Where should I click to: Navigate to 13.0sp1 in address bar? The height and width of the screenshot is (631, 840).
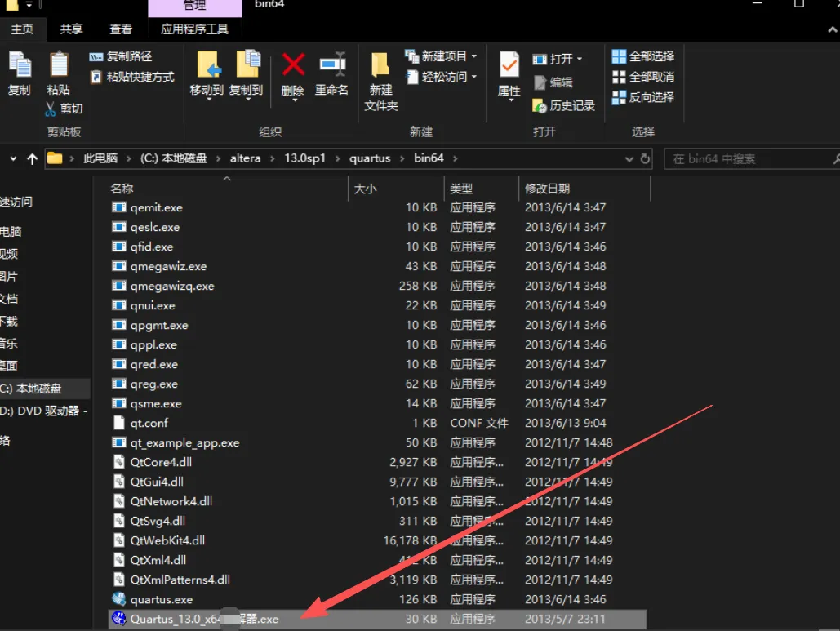[x=304, y=158]
